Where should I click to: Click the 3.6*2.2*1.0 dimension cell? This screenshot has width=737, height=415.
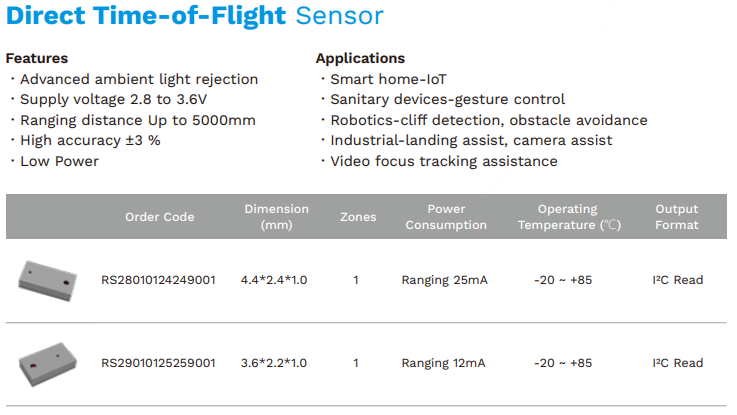[x=274, y=363]
